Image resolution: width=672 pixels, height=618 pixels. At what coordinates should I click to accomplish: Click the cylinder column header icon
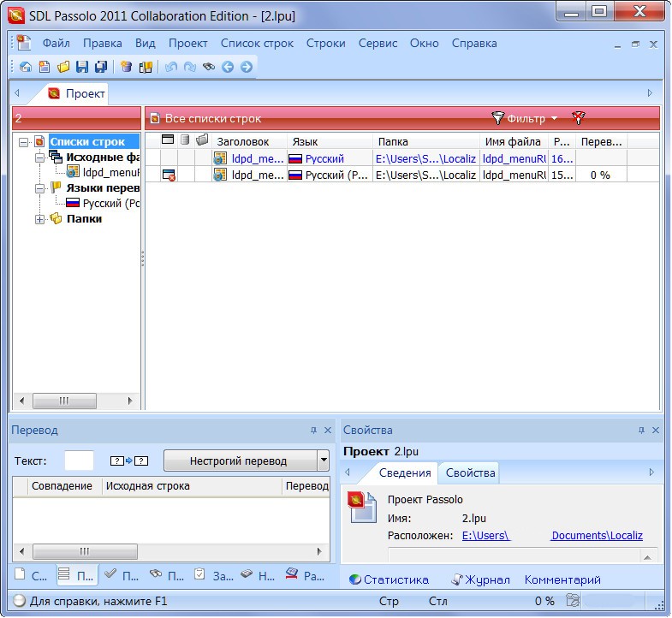click(x=185, y=140)
